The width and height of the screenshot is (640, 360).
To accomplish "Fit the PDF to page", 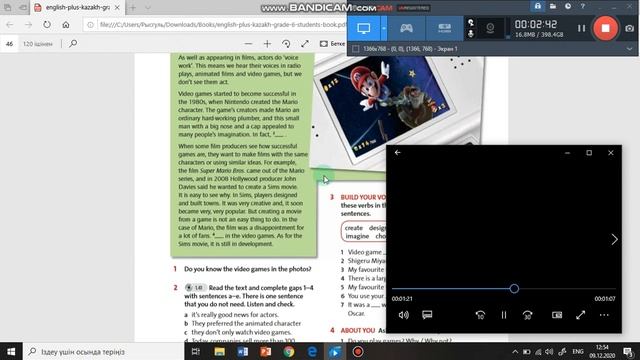I will click(x=305, y=44).
